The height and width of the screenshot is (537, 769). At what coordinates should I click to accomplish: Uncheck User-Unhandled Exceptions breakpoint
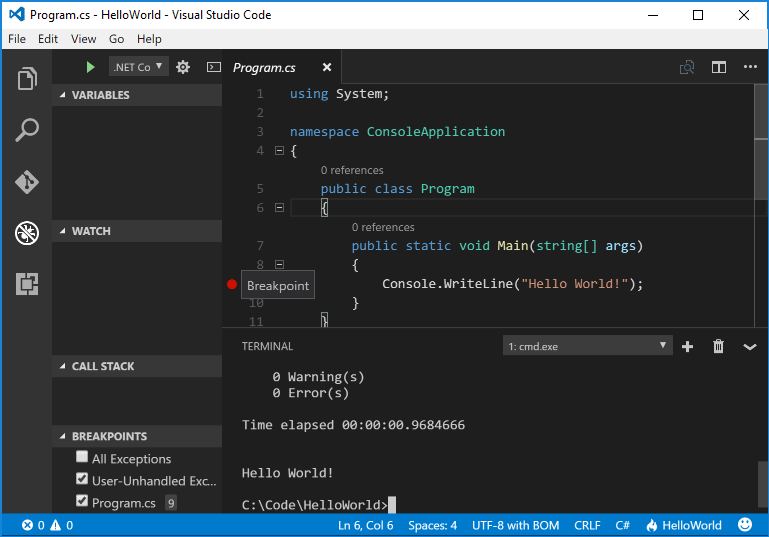click(x=82, y=479)
